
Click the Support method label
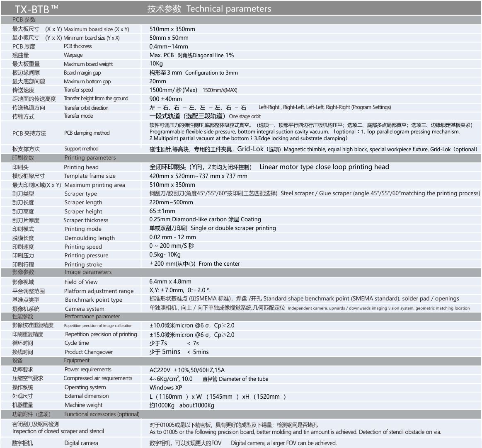pos(81,149)
